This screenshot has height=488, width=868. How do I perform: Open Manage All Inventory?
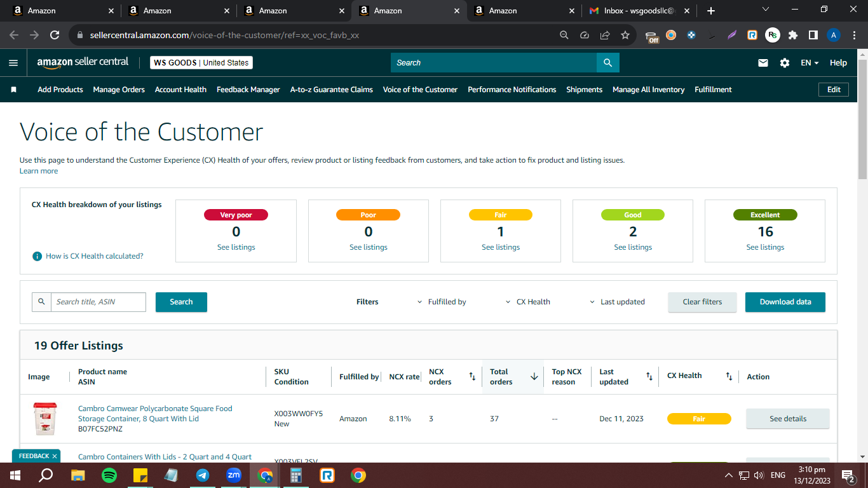[x=649, y=90]
